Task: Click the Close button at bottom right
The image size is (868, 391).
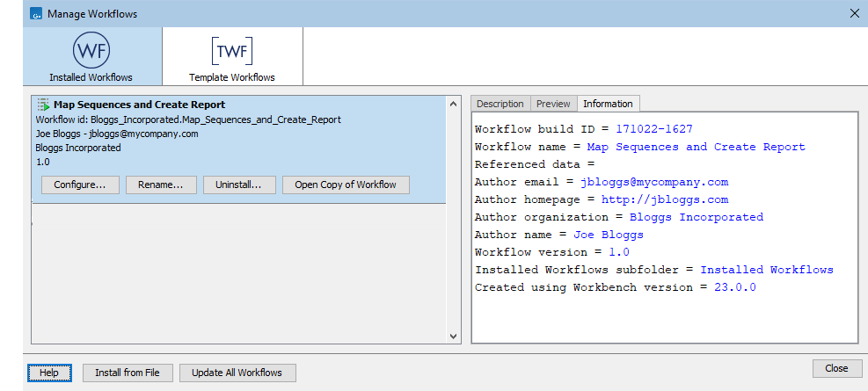Action: coord(836,368)
